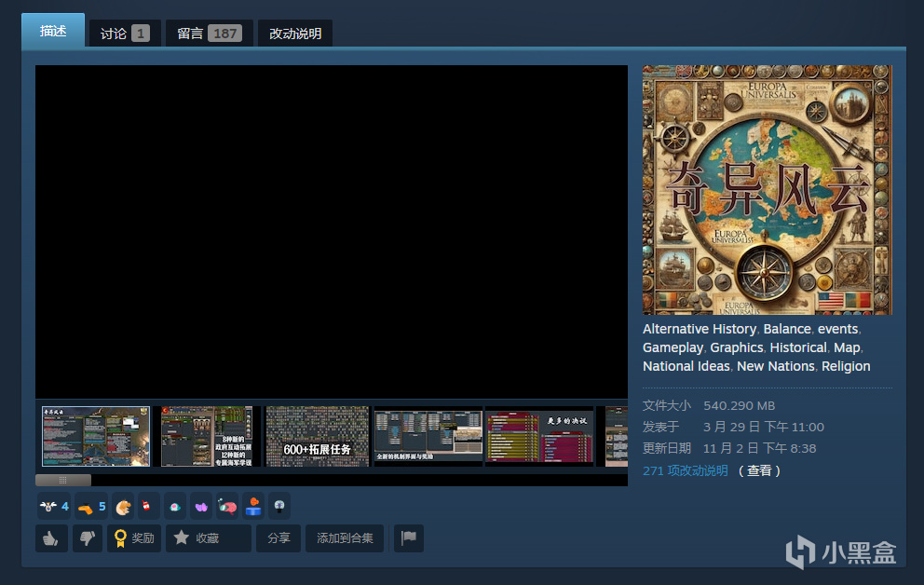Open the 讨论 discussions tab
Screen dimensions: 924x585
pos(125,34)
